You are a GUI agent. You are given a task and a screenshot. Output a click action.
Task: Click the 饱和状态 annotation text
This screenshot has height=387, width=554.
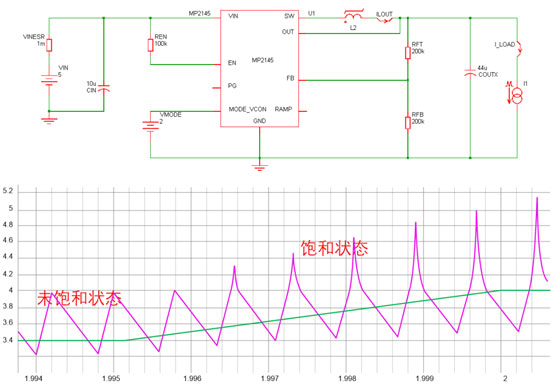coord(334,248)
